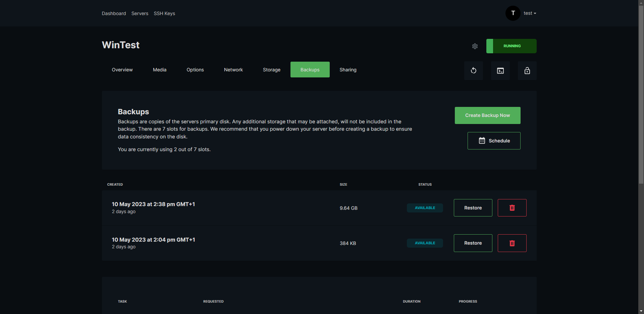Restore the 2:38 pm backup

[473, 208]
